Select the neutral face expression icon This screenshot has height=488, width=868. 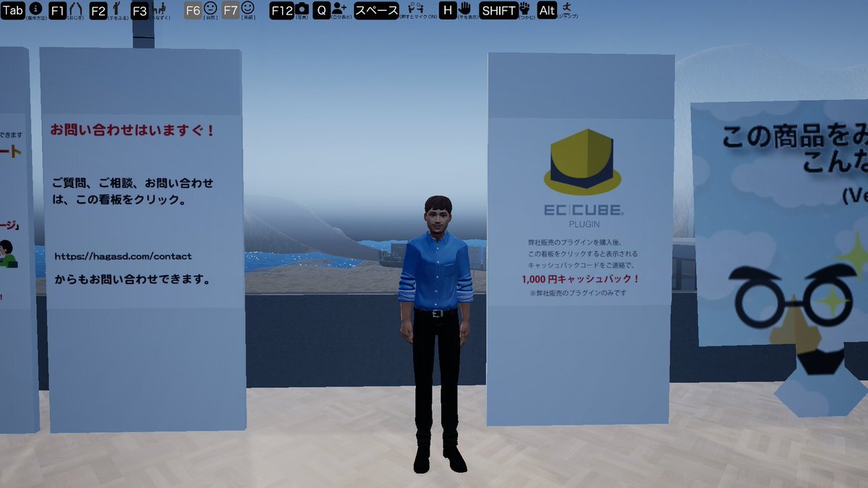tap(210, 8)
